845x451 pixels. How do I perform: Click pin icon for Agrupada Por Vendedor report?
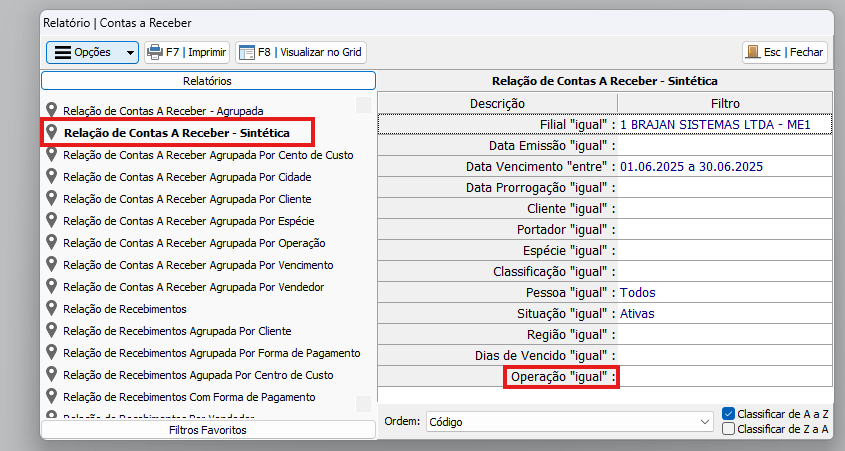pyautogui.click(x=52, y=287)
